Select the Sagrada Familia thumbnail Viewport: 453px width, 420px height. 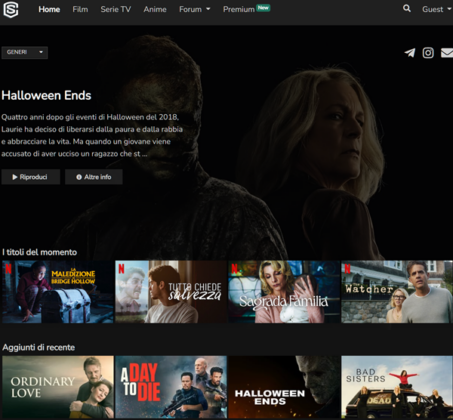(284, 292)
